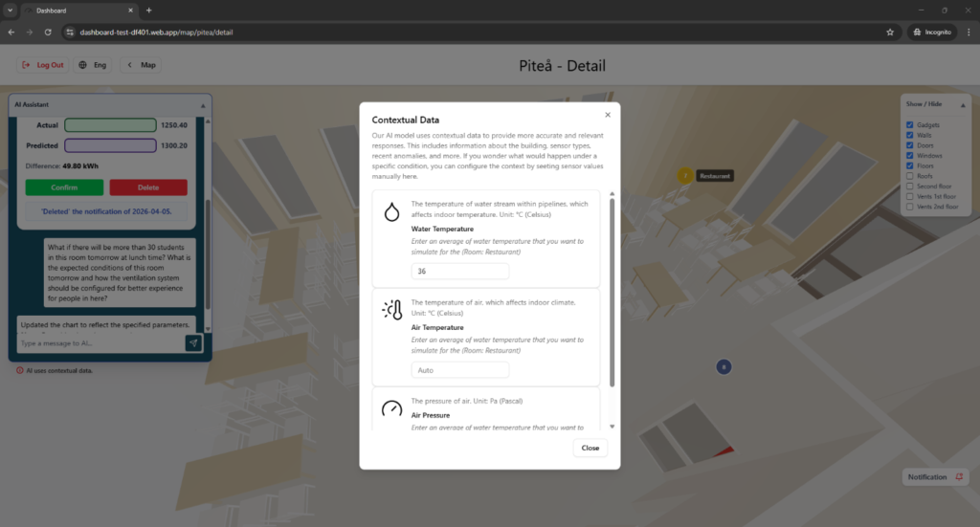The height and width of the screenshot is (527, 980).
Task: Click the air temperature thermometer icon
Action: tap(392, 310)
